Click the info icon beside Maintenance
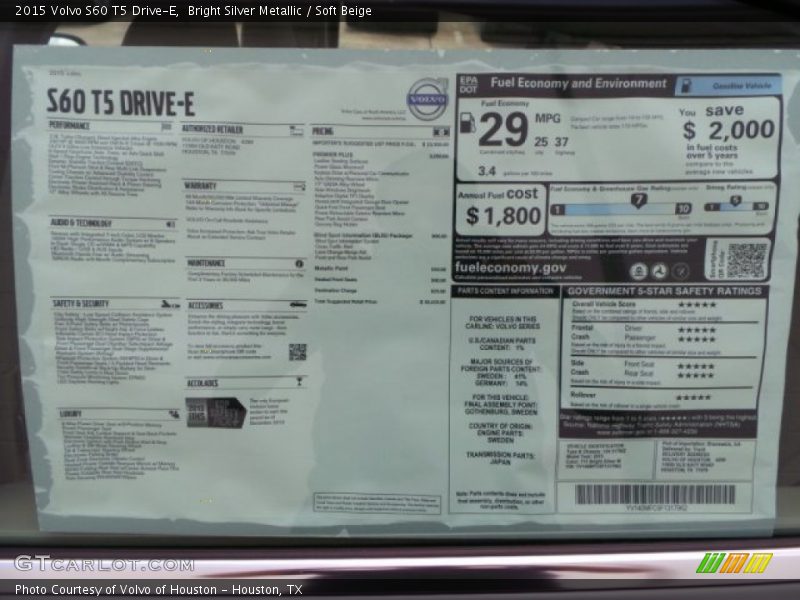 299,264
